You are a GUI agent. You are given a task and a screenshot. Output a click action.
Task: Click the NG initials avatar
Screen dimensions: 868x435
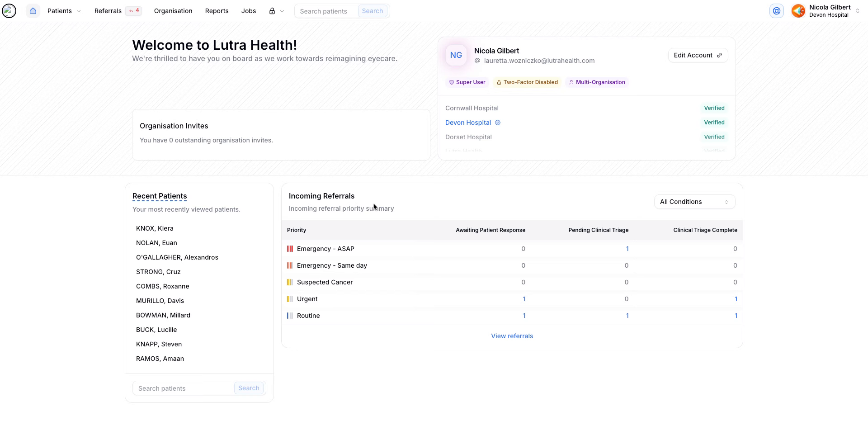pos(456,55)
